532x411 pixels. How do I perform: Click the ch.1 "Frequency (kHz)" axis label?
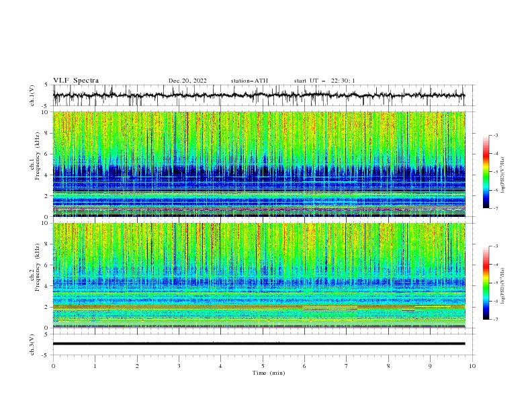click(38, 154)
